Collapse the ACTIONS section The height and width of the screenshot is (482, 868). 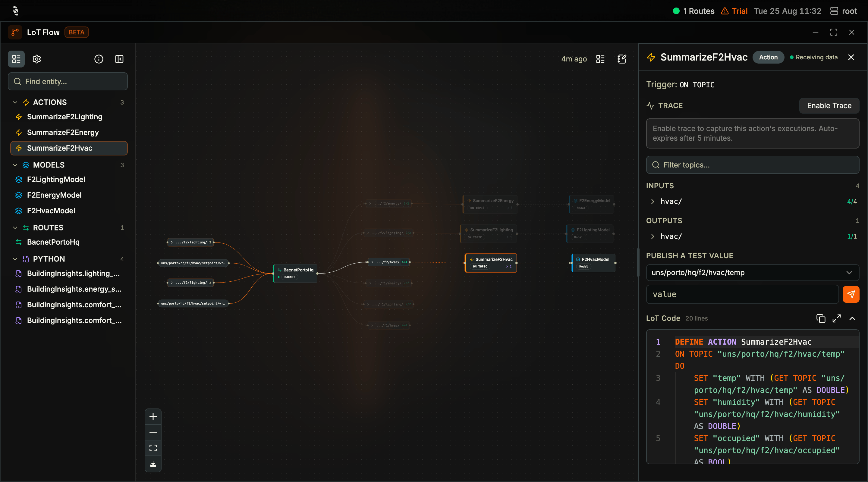click(x=15, y=102)
